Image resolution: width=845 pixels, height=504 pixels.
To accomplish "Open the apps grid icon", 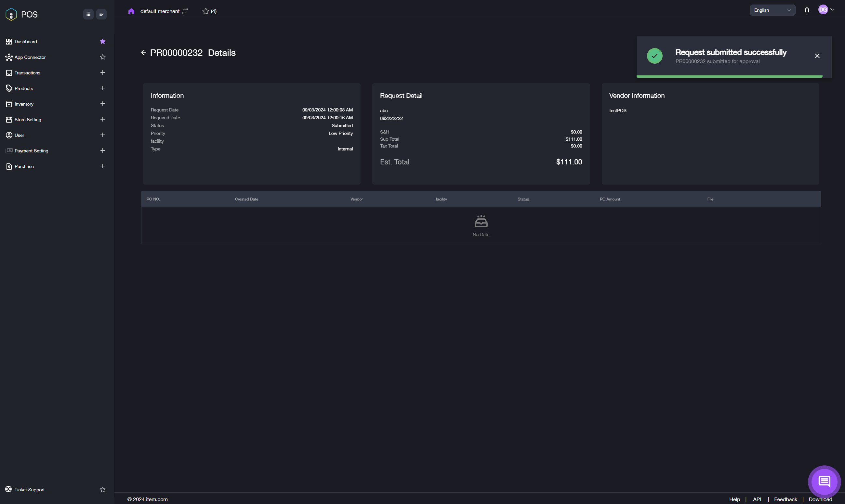I will (x=88, y=14).
